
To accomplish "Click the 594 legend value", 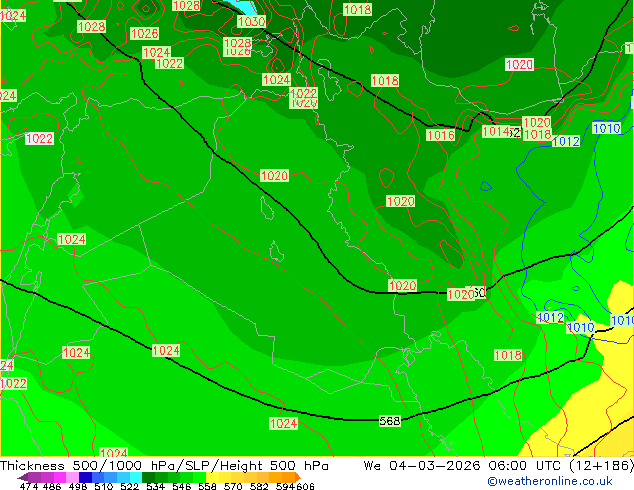I will tap(285, 486).
